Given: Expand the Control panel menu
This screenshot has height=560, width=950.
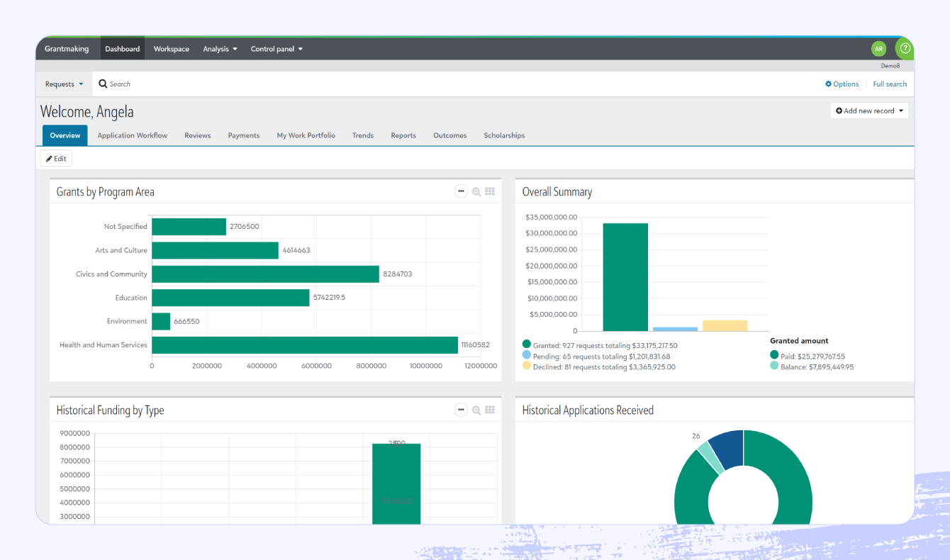Looking at the screenshot, I should point(276,48).
